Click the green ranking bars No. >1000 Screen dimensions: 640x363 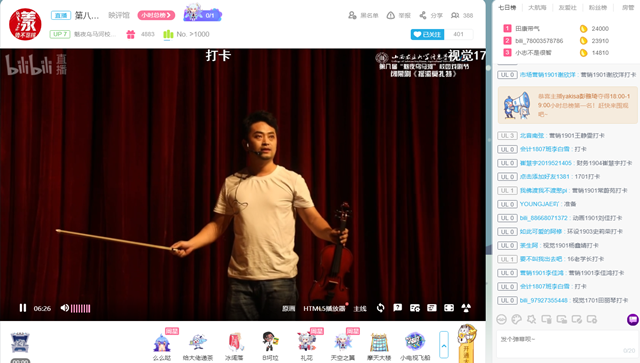pos(168,34)
